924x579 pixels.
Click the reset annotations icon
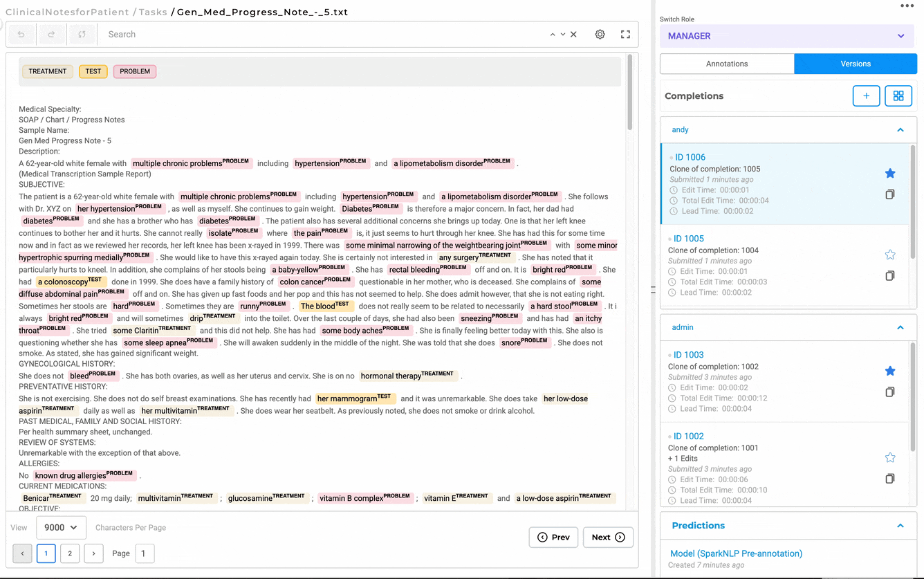coord(82,35)
